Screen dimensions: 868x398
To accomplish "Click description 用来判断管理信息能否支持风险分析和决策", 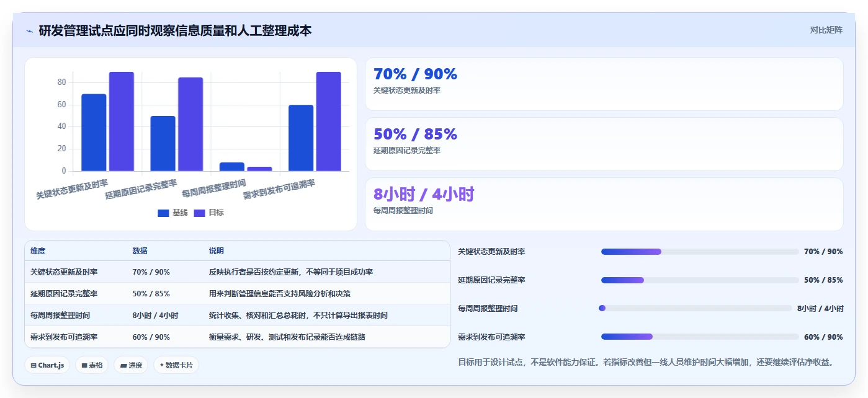I will (x=280, y=294).
